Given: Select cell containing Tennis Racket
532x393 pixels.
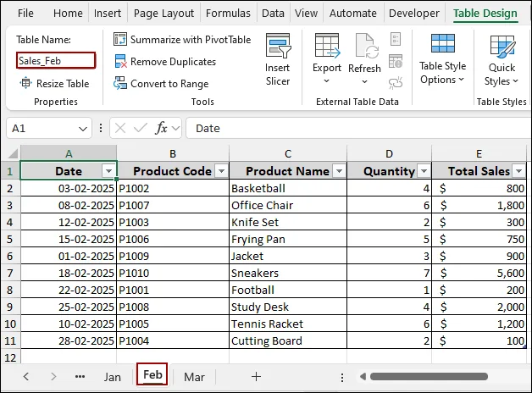Looking at the screenshot, I should [288, 324].
